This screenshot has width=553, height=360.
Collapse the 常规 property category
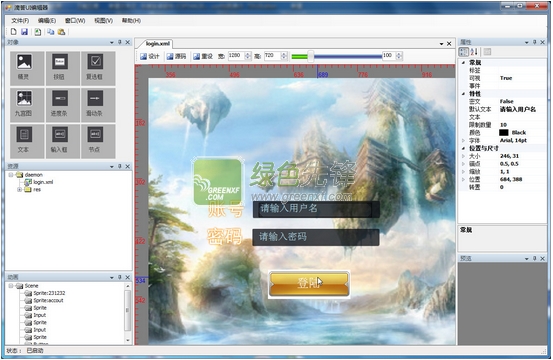[x=463, y=63]
